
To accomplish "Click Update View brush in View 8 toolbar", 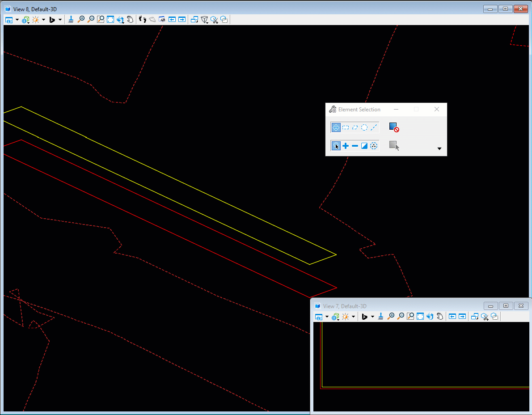I will pos(71,20).
